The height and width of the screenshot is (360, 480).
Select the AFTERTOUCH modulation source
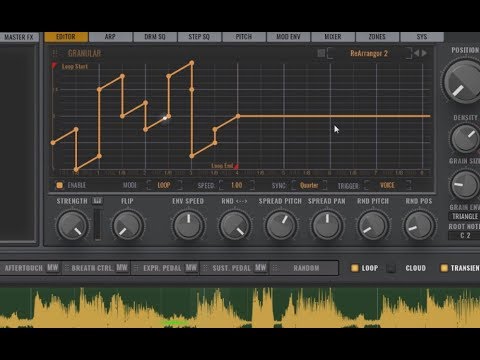tap(24, 268)
